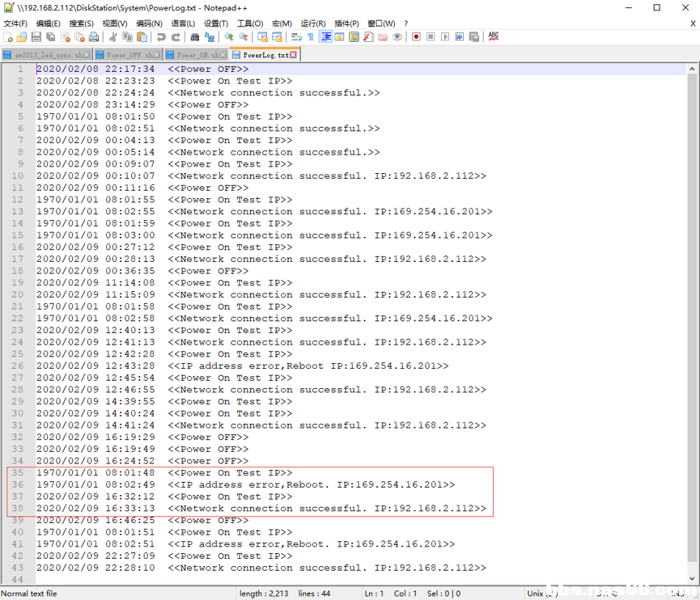Screen dimensions: 700x600
Task: Open the 宏(M) menu
Action: point(282,23)
